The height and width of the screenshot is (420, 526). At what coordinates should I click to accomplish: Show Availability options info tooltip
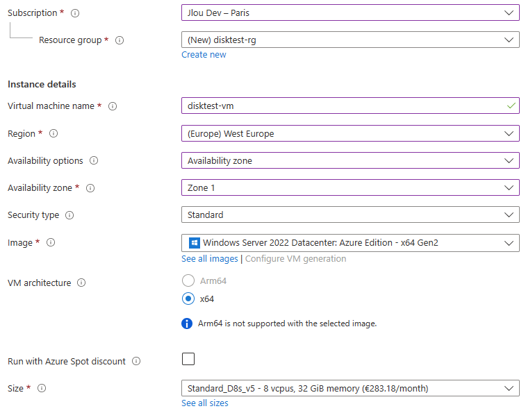click(x=94, y=160)
